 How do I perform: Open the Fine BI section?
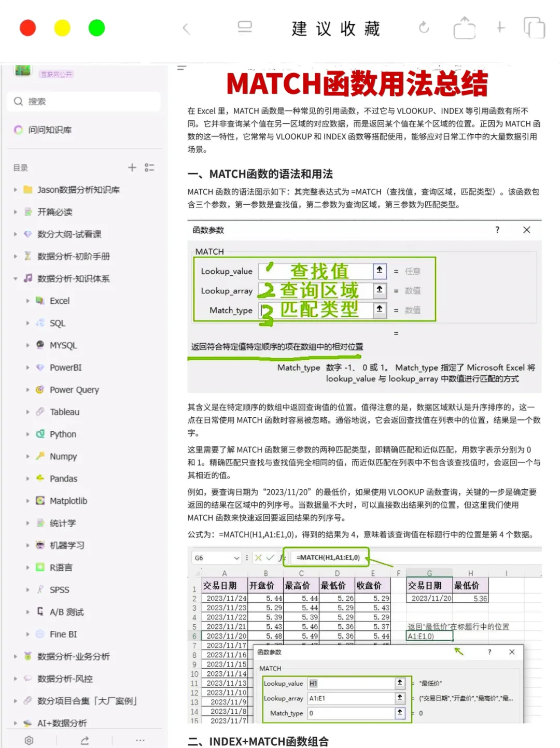pyautogui.click(x=63, y=634)
